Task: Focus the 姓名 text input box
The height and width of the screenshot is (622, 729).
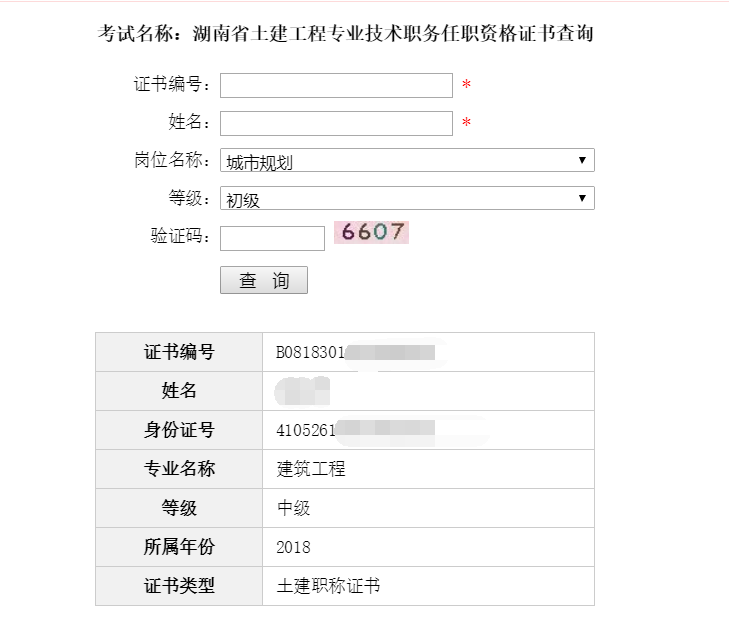Action: pyautogui.click(x=336, y=123)
